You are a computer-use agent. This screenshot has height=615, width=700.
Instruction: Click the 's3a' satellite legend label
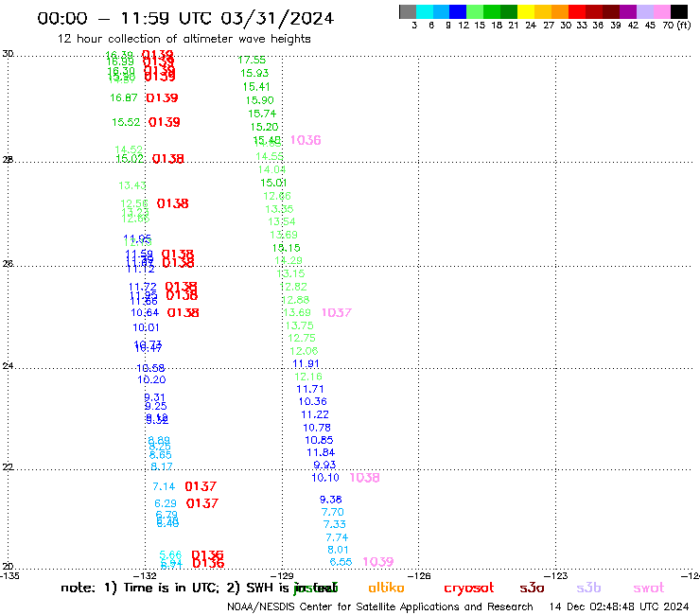tap(532, 588)
